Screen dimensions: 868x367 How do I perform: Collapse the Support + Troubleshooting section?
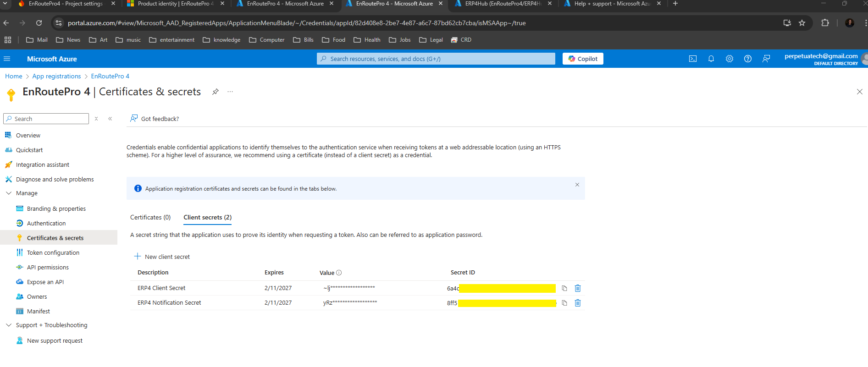[x=9, y=325]
